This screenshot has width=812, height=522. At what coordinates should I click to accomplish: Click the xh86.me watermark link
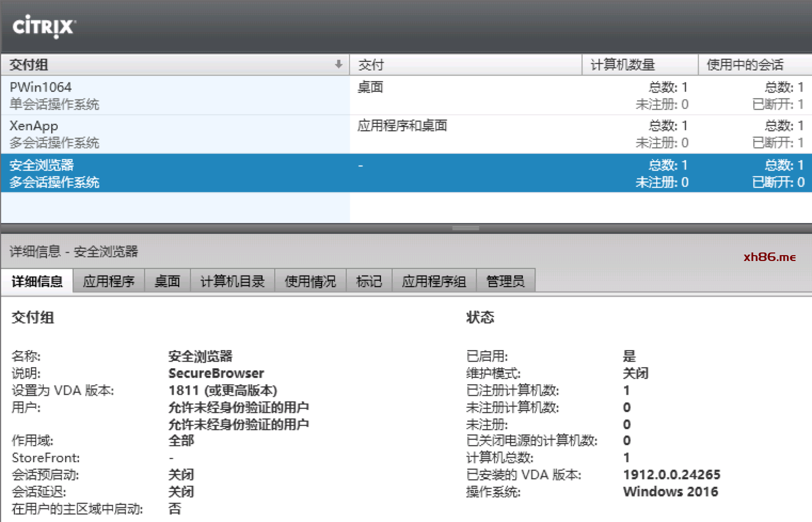769,257
